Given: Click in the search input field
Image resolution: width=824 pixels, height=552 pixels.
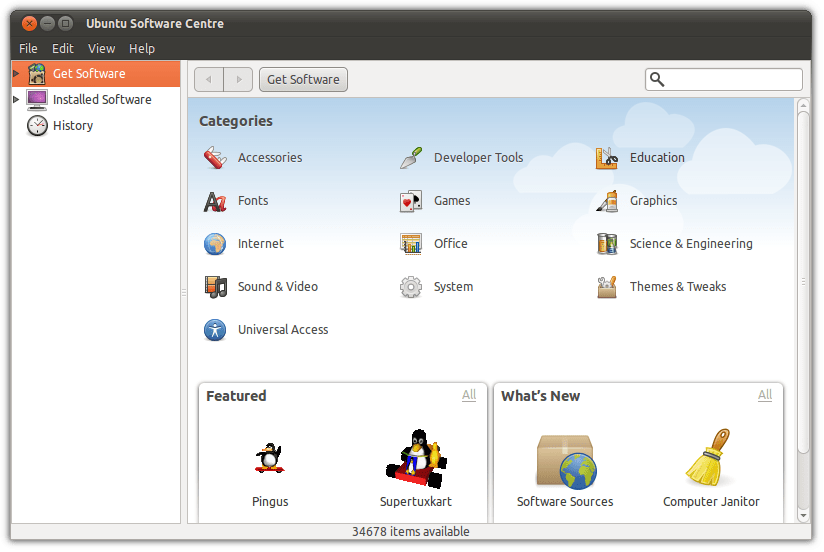Looking at the screenshot, I should point(724,79).
